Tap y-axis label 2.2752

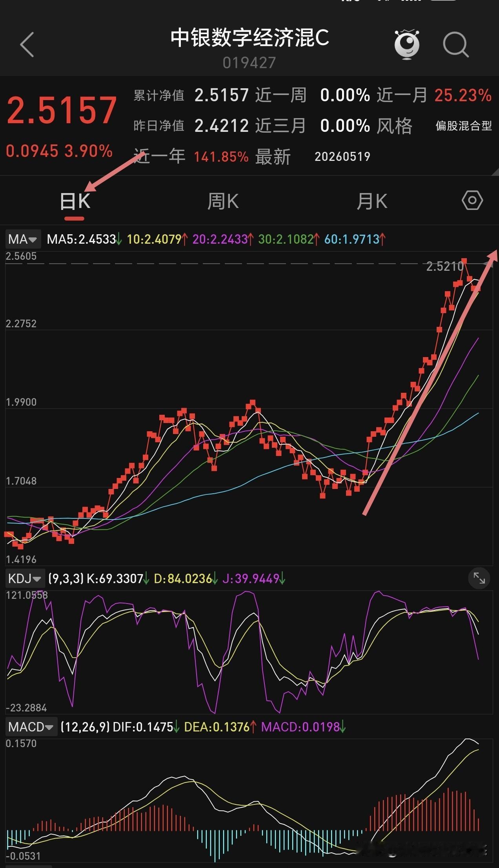point(21,324)
